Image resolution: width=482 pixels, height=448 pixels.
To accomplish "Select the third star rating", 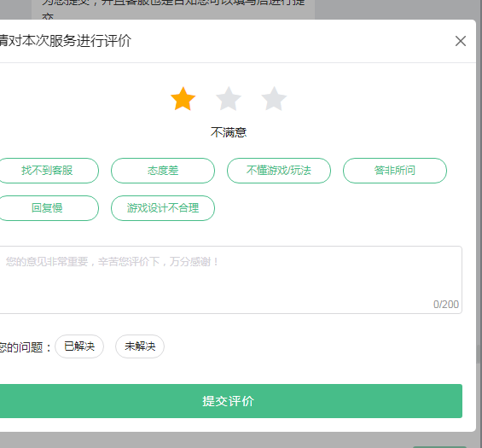I will (274, 99).
